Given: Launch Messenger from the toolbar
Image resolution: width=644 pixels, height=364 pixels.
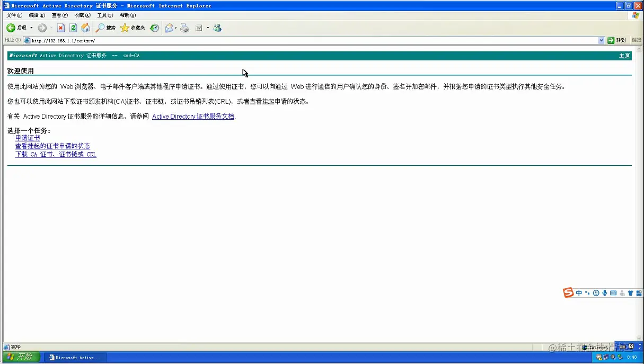Looking at the screenshot, I should 217,28.
